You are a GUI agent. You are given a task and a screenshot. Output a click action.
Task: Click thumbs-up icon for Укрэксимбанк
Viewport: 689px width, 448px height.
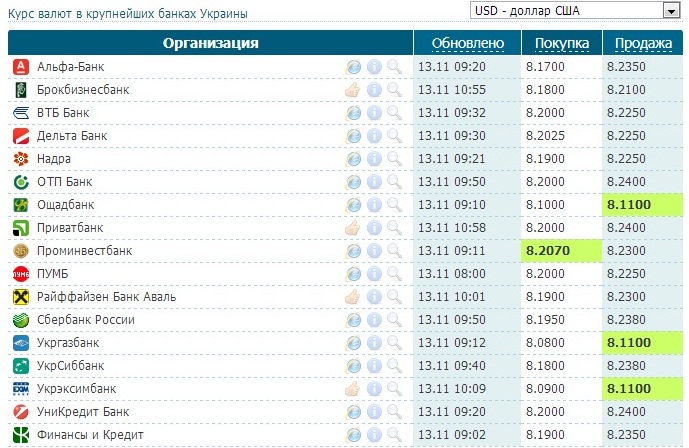(353, 389)
